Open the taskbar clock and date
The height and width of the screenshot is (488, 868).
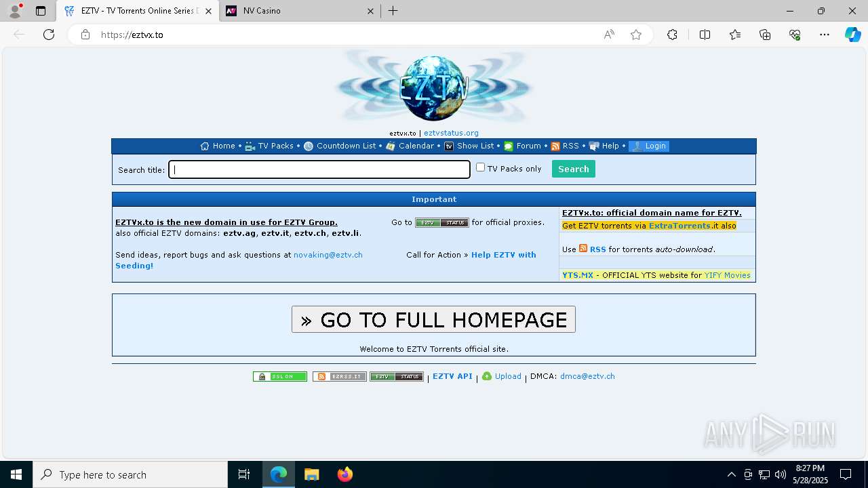pyautogui.click(x=810, y=474)
